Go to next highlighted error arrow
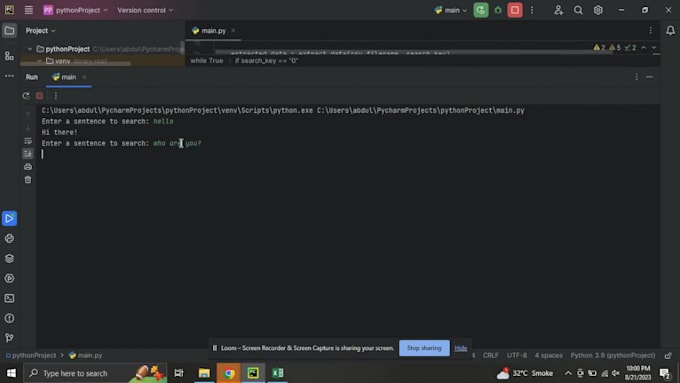Image resolution: width=680 pixels, height=383 pixels. pos(654,47)
